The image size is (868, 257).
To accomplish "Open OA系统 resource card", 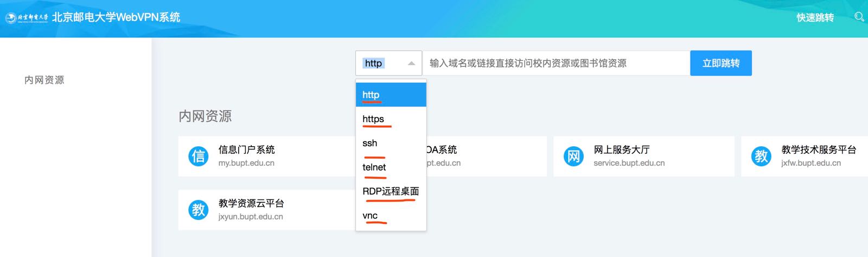I will (x=487, y=156).
